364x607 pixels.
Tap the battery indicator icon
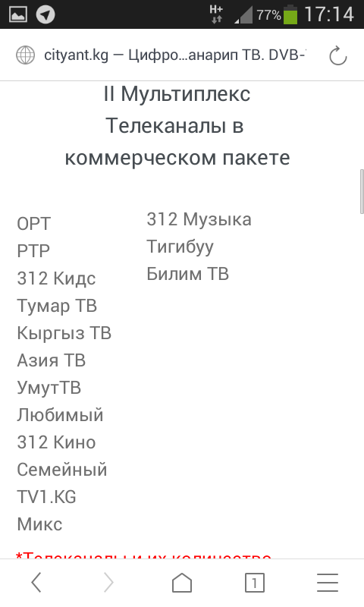tap(290, 14)
